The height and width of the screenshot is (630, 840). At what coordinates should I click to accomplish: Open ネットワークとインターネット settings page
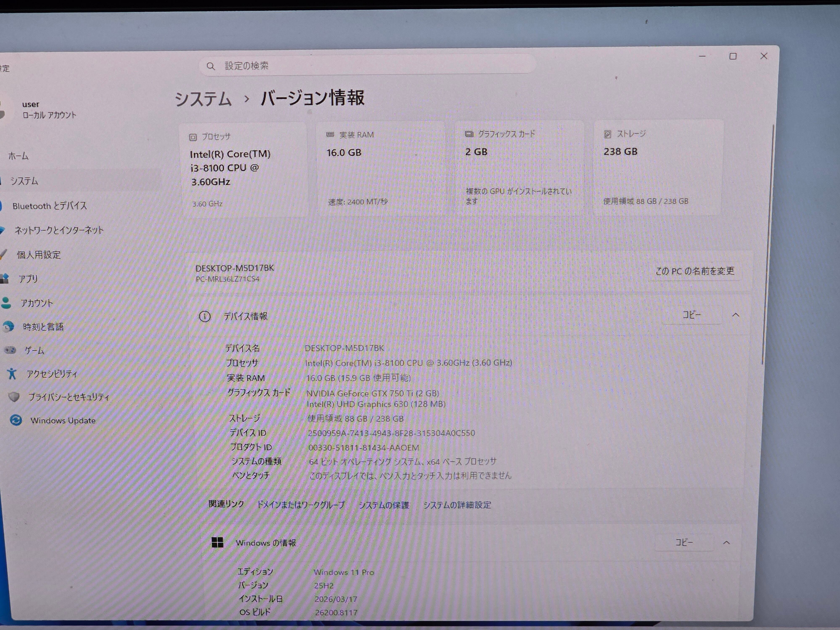click(x=59, y=230)
